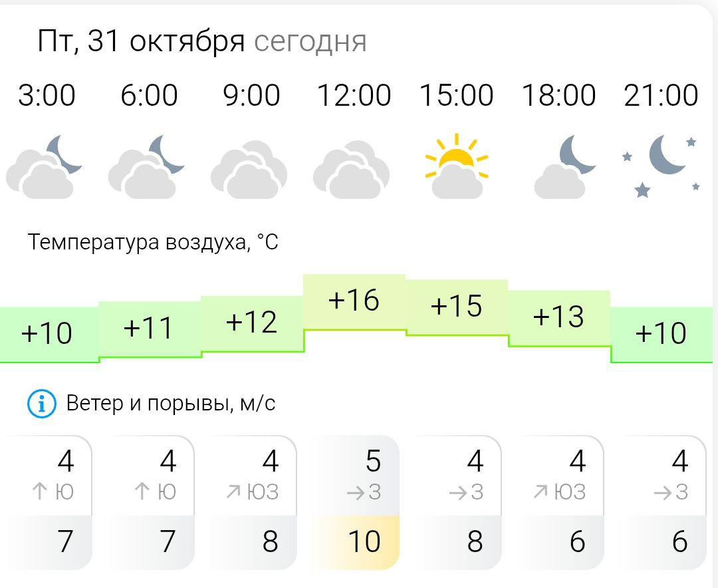Click the +16 temperature bar
Screen dimensions: 718x588
[354, 301]
